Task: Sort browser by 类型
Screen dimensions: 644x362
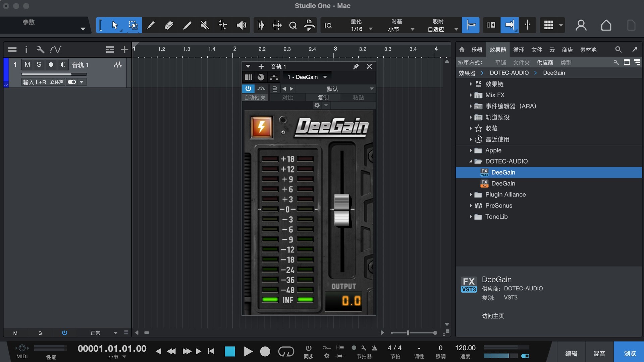Action: [x=566, y=63]
